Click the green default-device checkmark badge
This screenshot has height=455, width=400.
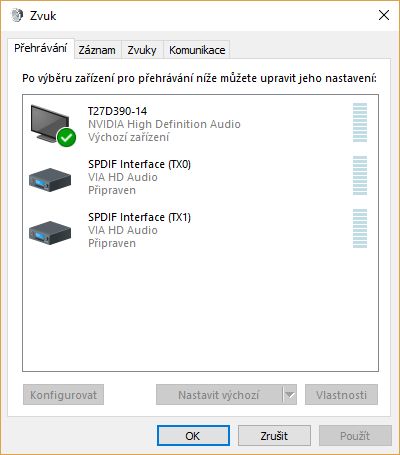pyautogui.click(x=66, y=137)
